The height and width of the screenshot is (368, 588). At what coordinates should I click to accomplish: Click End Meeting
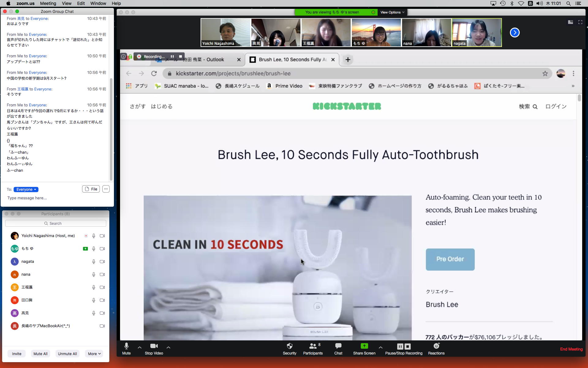(x=571, y=349)
